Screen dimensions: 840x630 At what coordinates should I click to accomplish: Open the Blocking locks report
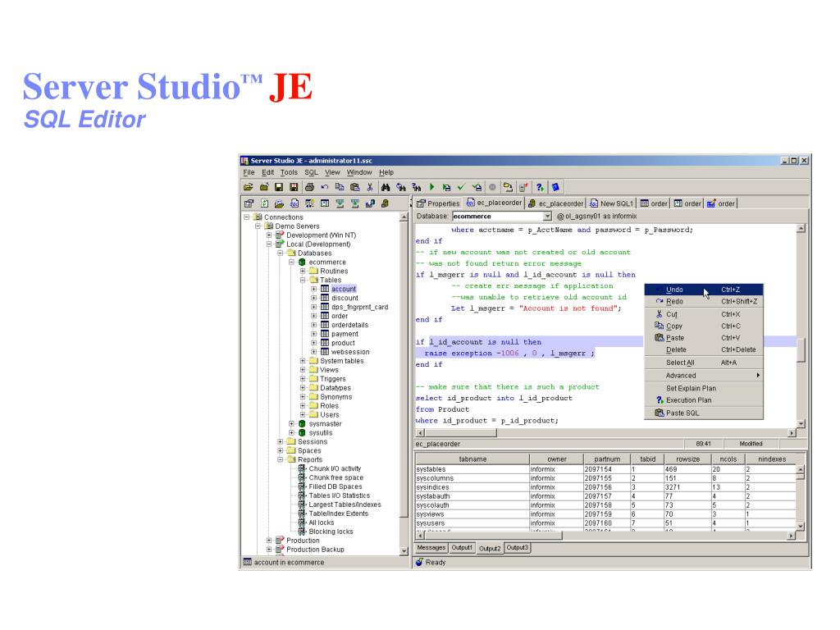pos(331,532)
